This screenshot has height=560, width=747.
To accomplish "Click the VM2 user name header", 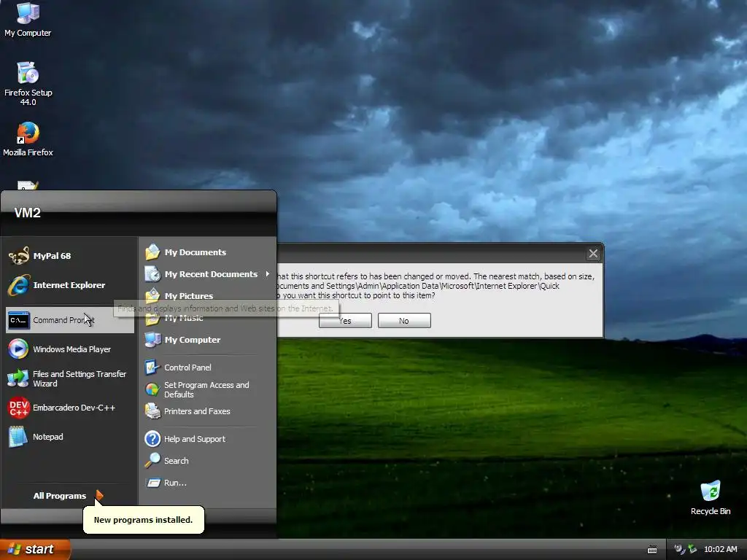I will [28, 212].
